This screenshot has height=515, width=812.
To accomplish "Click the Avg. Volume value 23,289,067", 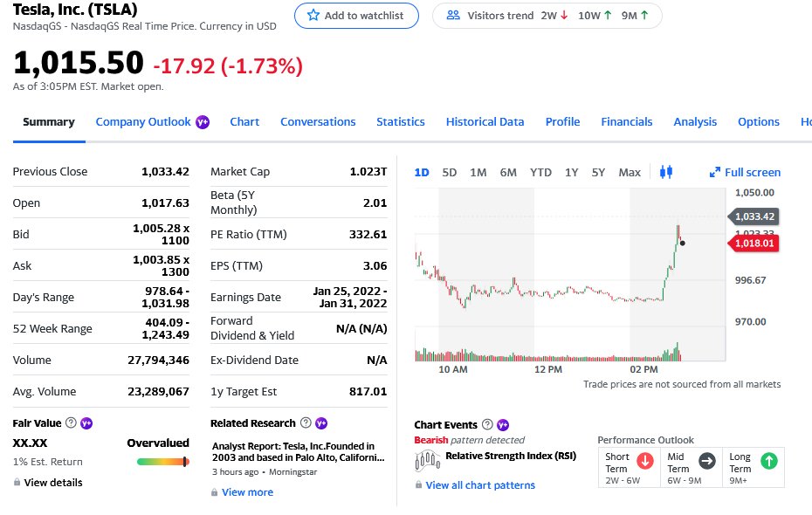I will coord(158,392).
